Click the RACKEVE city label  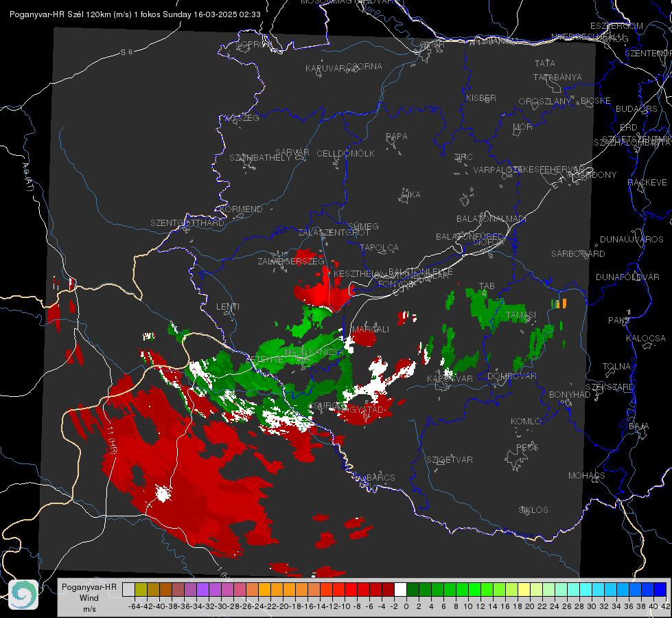647,183
